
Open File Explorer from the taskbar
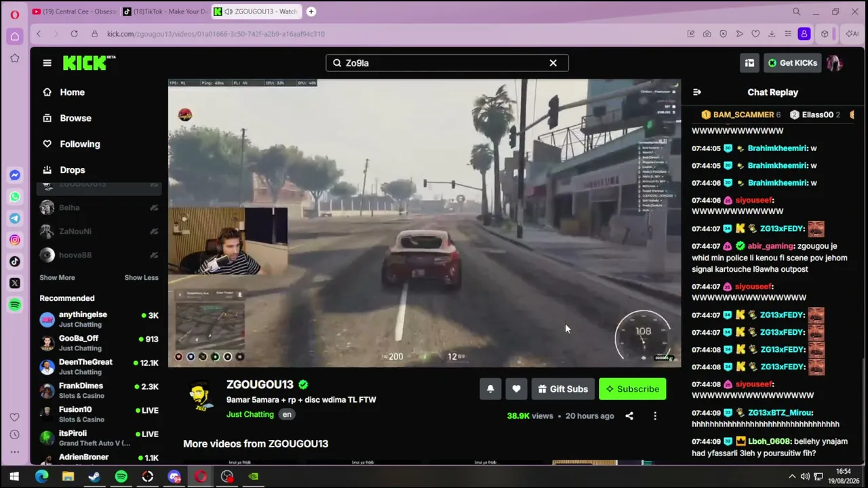pyautogui.click(x=68, y=476)
